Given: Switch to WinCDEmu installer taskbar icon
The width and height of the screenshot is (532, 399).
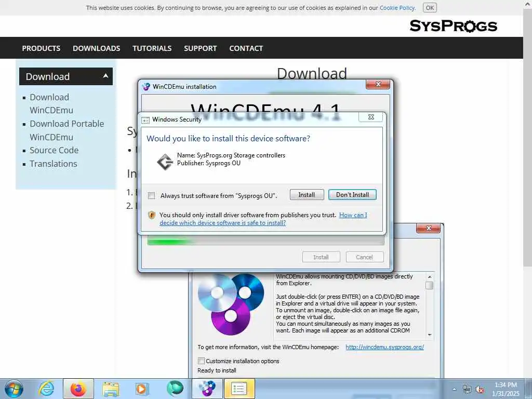Looking at the screenshot, I should tap(207, 389).
